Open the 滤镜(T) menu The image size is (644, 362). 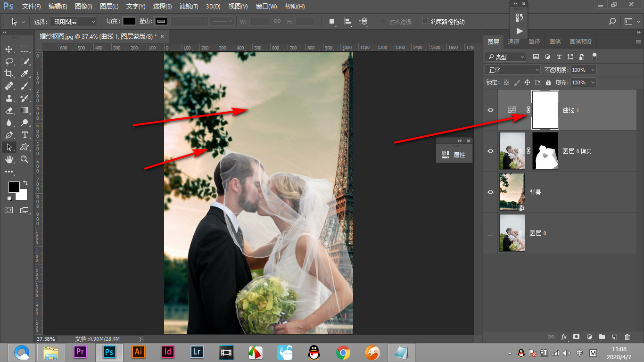[189, 7]
